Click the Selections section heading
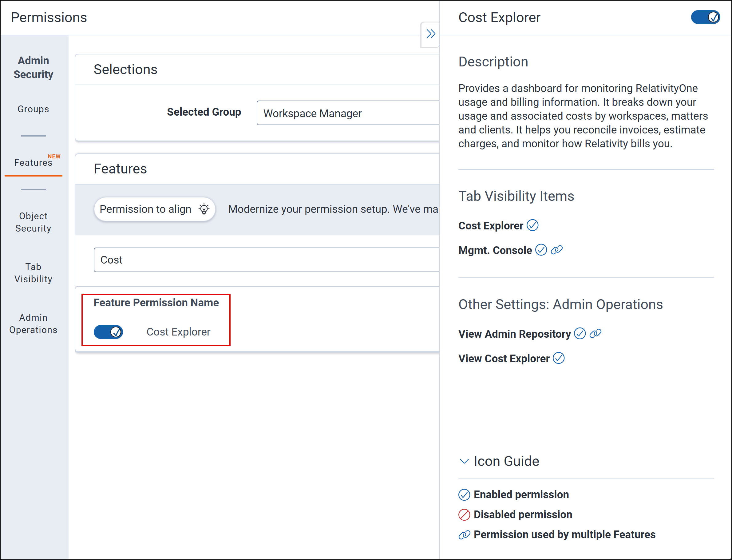The width and height of the screenshot is (732, 560). point(125,69)
